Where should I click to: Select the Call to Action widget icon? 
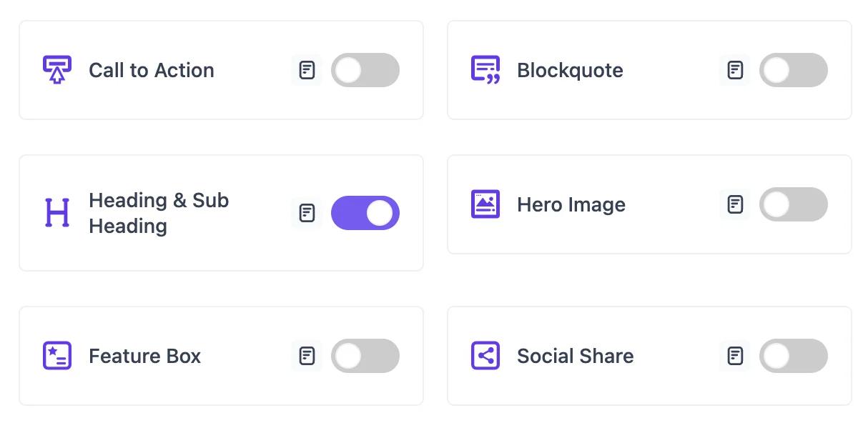(x=58, y=69)
